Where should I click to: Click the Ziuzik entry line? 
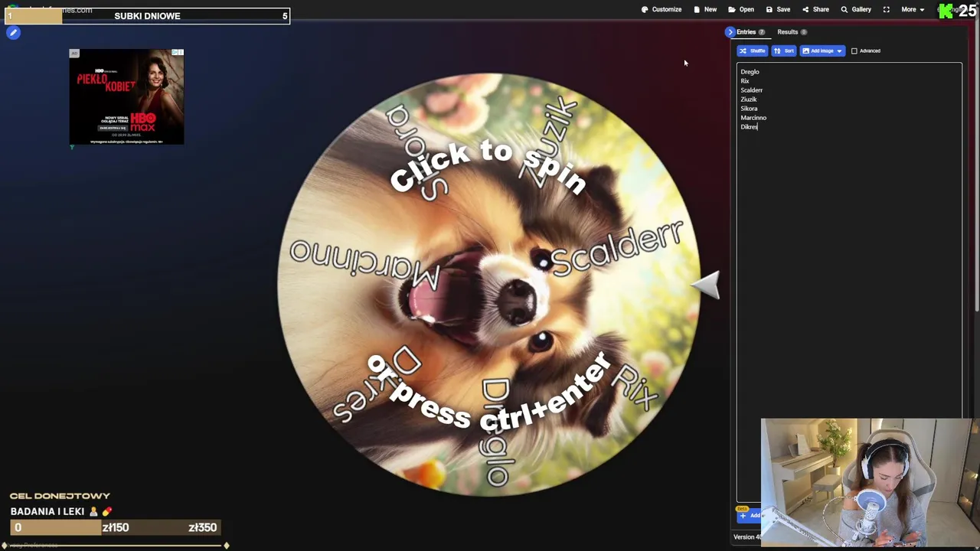[748, 99]
